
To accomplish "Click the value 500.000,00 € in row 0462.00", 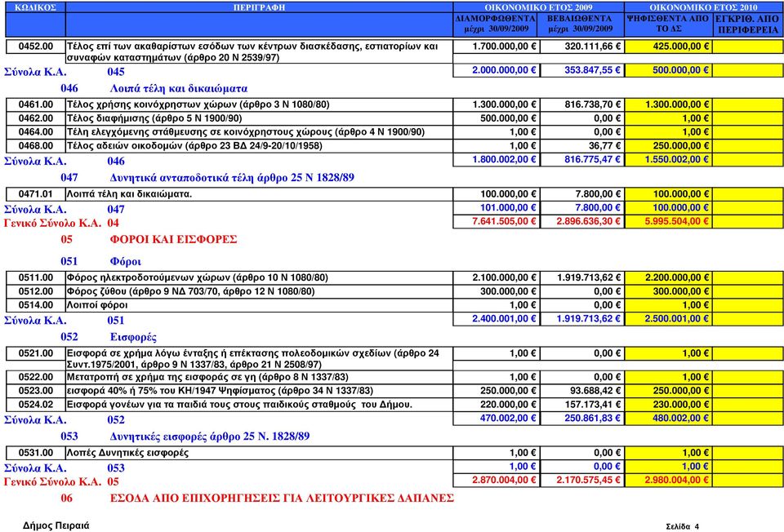I will pyautogui.click(x=496, y=118).
